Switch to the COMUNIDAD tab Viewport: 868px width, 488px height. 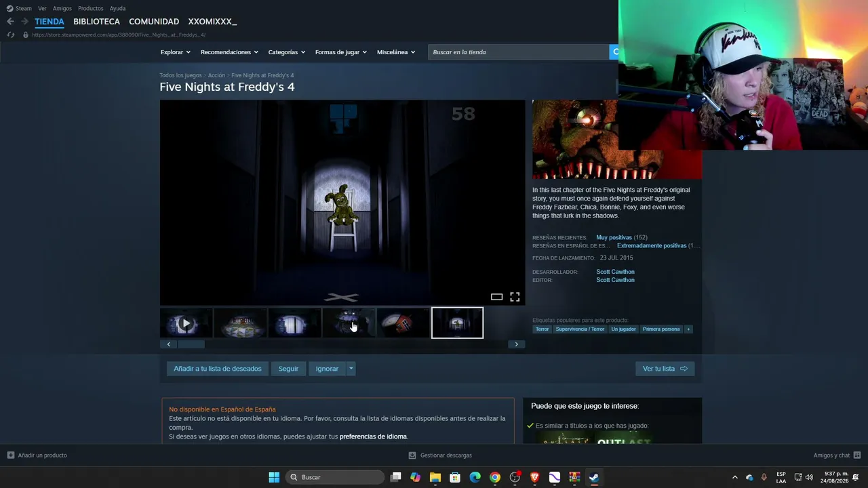click(x=154, y=22)
